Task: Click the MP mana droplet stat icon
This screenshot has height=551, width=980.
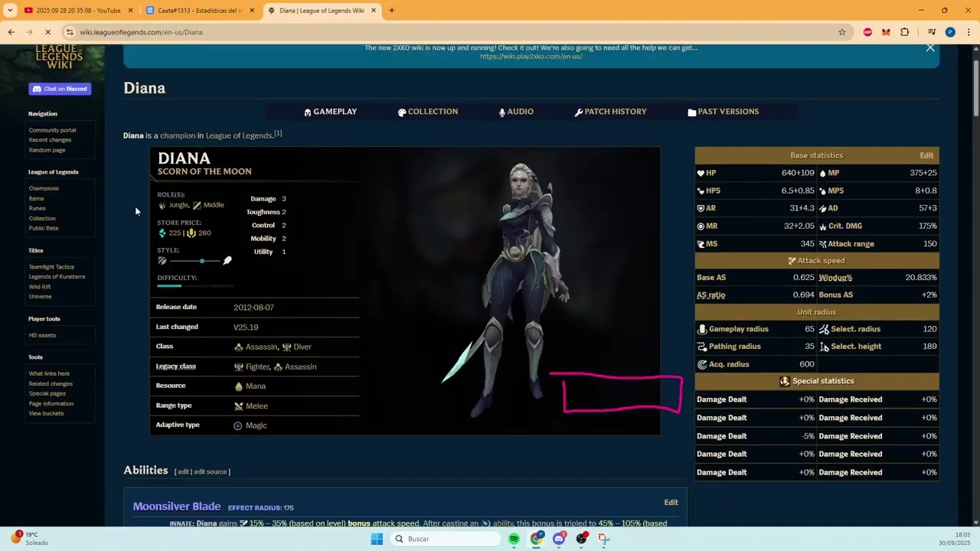Action: point(823,173)
